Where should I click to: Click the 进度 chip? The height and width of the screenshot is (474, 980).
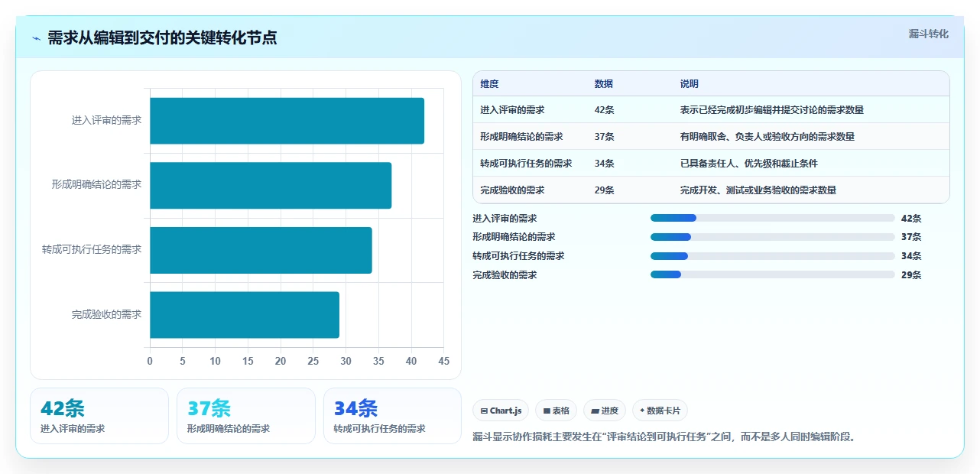point(605,411)
